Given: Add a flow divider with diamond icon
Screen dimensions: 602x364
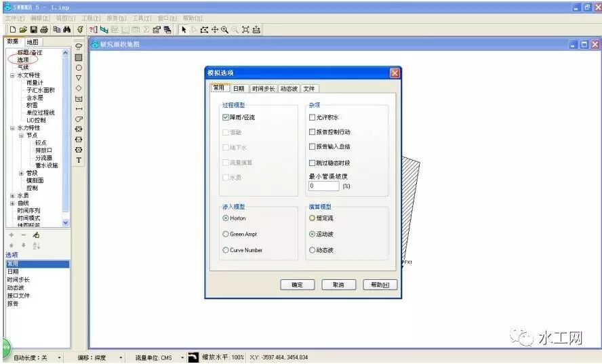Looking at the screenshot, I should tap(79, 88).
